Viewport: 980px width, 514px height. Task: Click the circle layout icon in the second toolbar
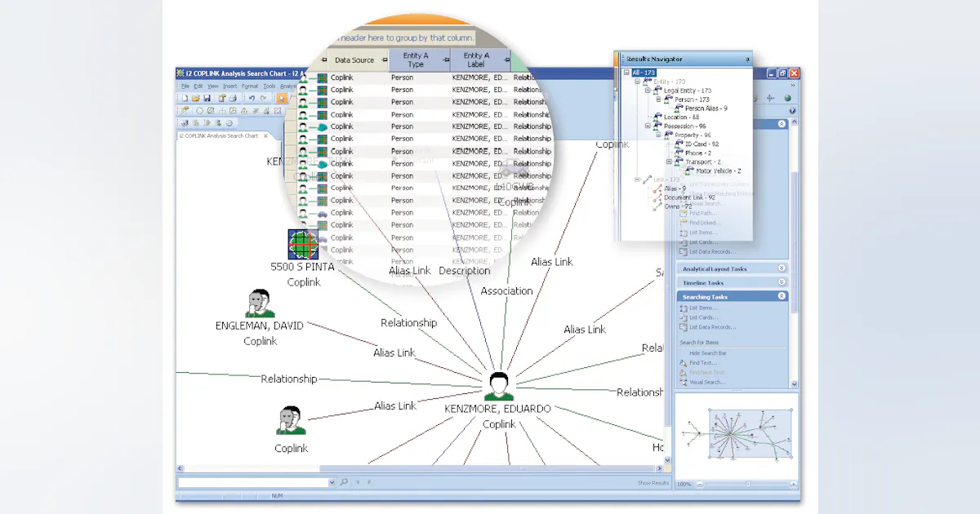click(x=199, y=110)
